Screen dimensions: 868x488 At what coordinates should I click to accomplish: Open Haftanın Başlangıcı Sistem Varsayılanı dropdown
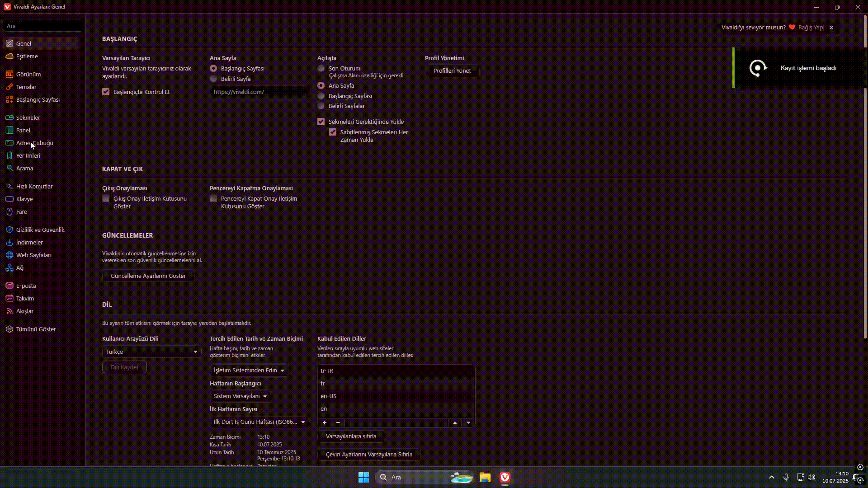pos(240,396)
